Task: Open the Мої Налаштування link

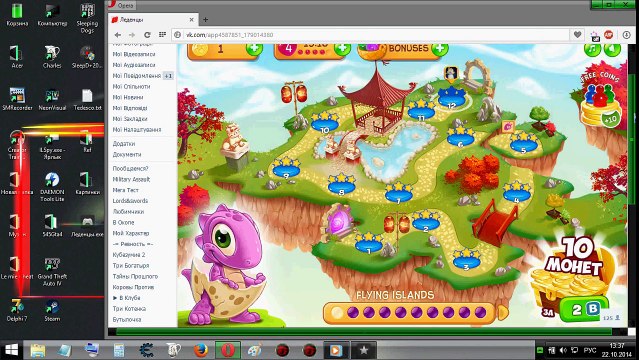Action: pos(137,130)
